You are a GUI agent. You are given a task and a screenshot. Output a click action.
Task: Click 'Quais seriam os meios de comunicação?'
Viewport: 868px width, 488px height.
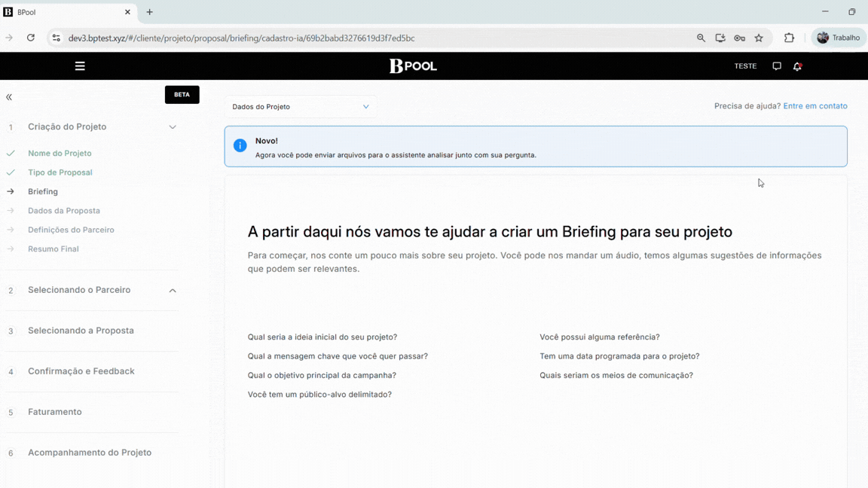click(616, 375)
